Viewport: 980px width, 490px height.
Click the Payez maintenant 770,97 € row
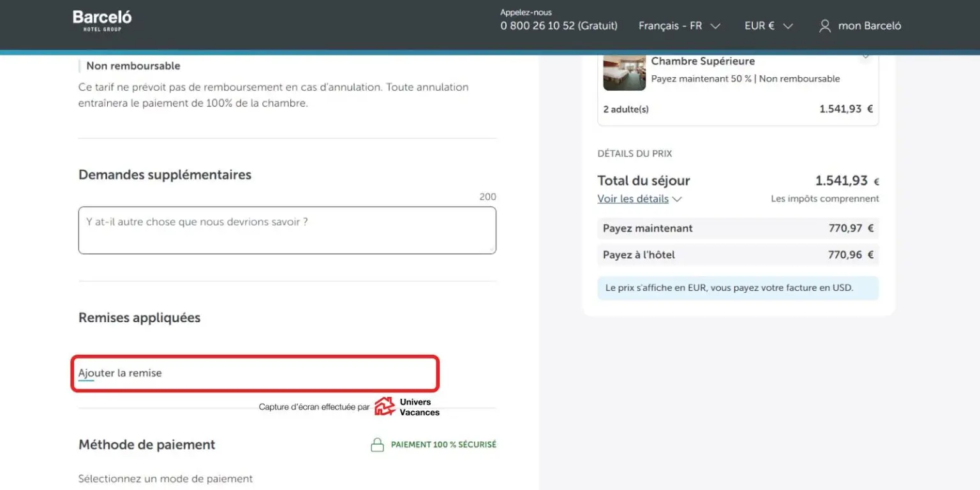pos(738,228)
